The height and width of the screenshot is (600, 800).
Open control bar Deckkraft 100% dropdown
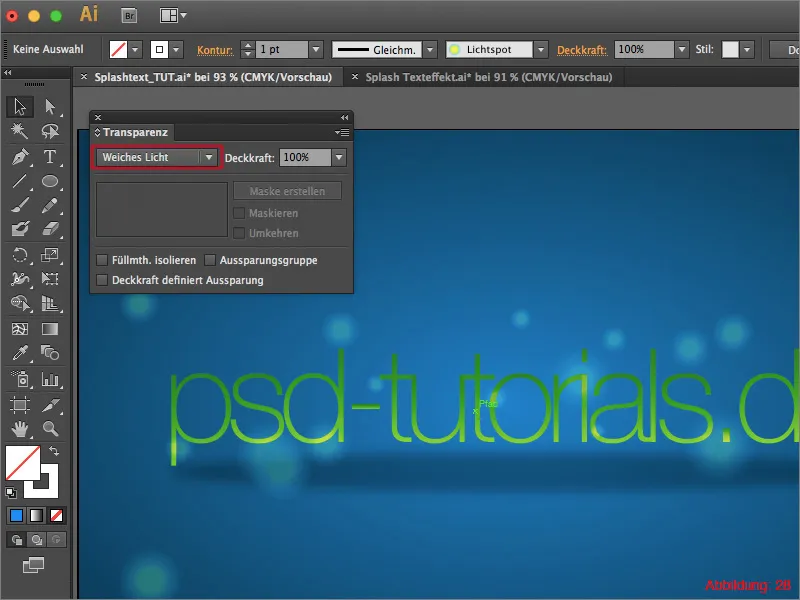[x=682, y=49]
